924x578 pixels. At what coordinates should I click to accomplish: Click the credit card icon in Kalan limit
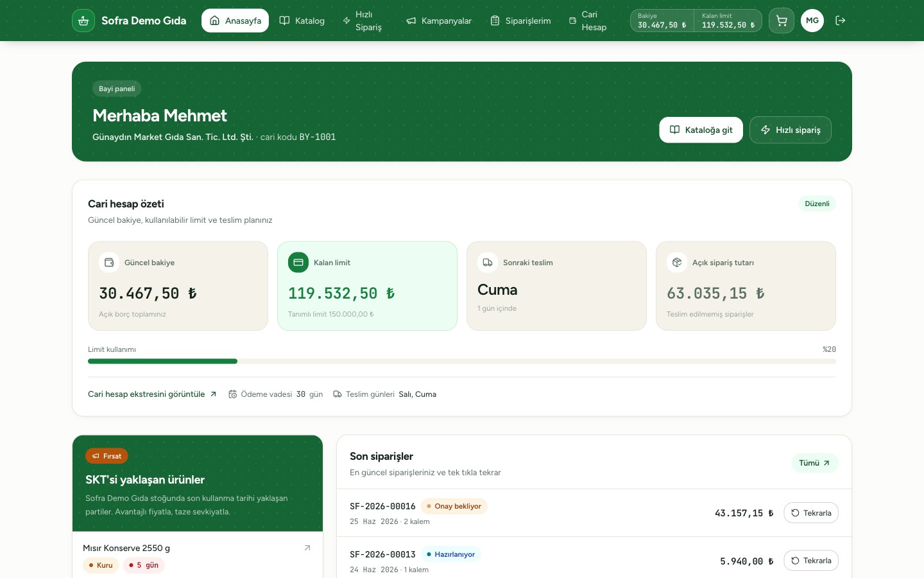tap(298, 263)
